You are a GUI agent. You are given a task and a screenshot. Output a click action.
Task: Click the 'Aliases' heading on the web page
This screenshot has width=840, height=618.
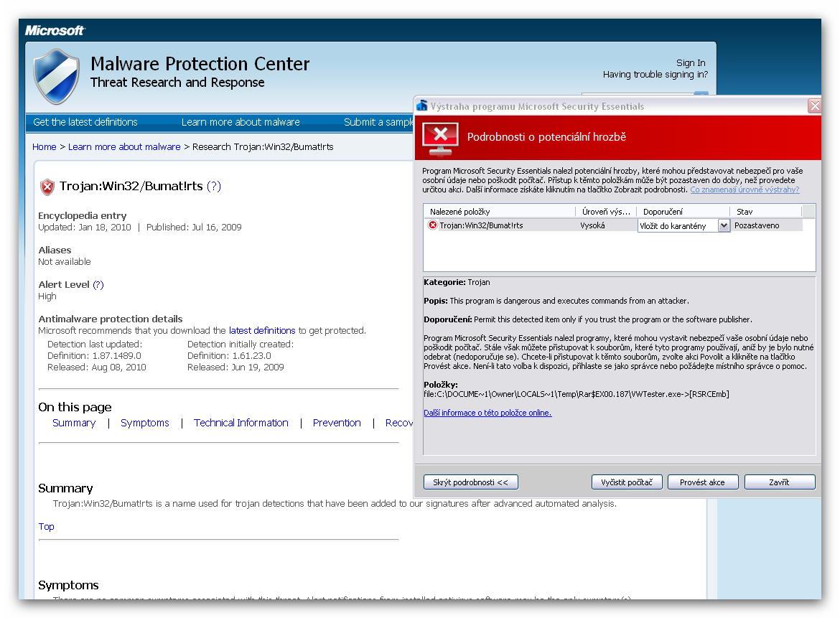point(55,250)
